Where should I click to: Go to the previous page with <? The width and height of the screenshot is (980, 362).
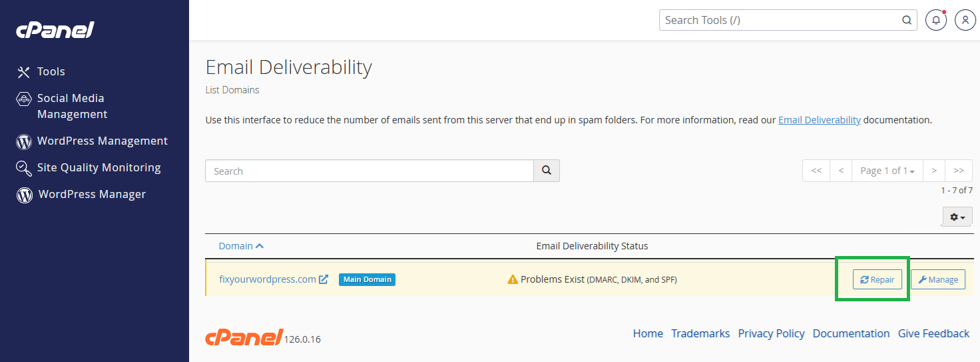click(x=841, y=171)
